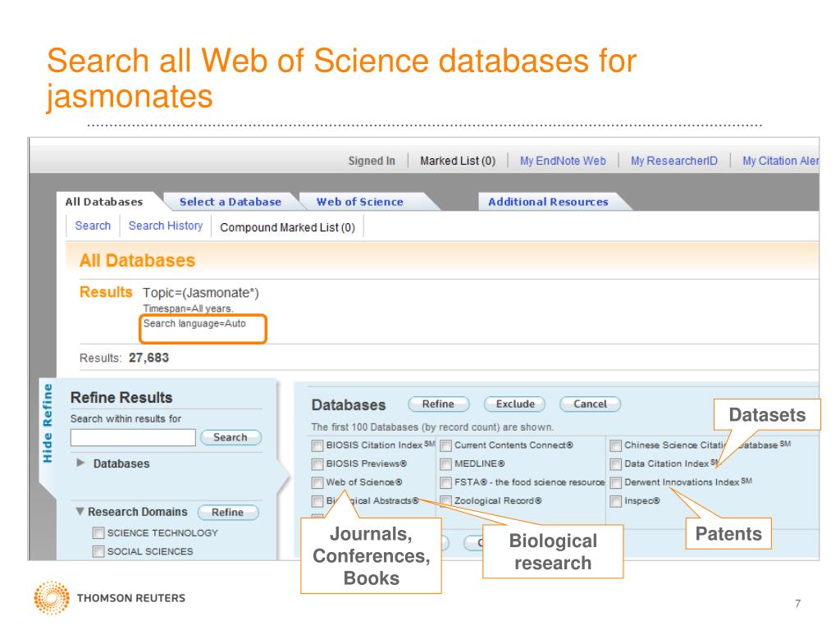
Task: Expand the Databases refine section
Action: [x=81, y=463]
